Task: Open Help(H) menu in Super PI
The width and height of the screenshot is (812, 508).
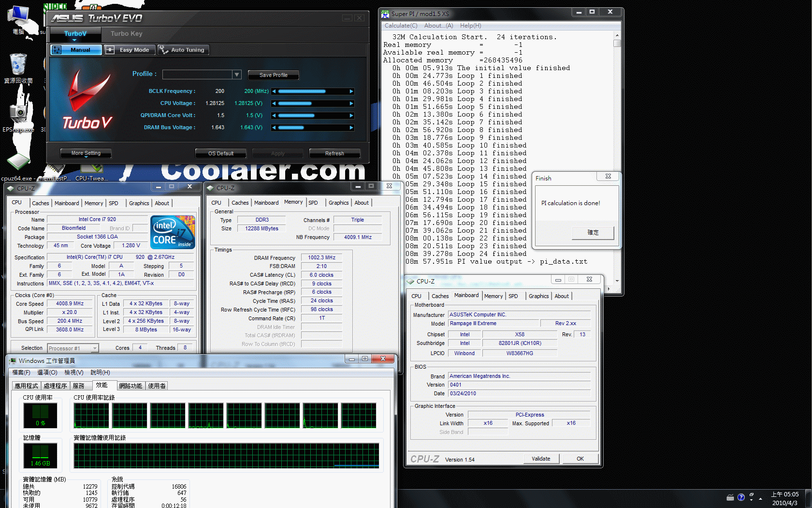Action: [x=470, y=26]
